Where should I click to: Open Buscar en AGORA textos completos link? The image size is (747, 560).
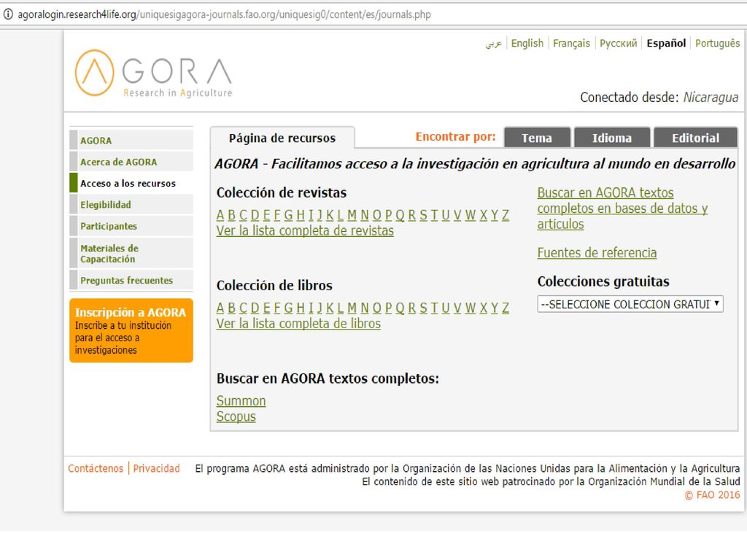(x=623, y=208)
